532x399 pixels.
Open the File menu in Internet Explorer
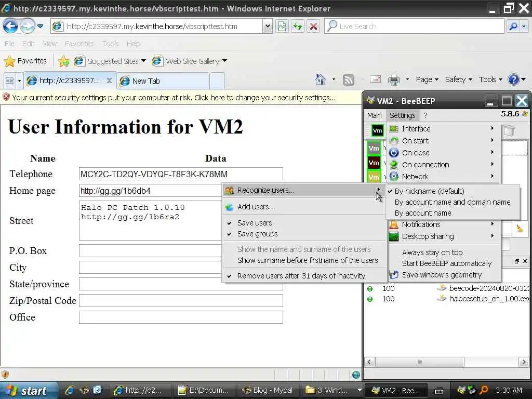click(x=9, y=44)
